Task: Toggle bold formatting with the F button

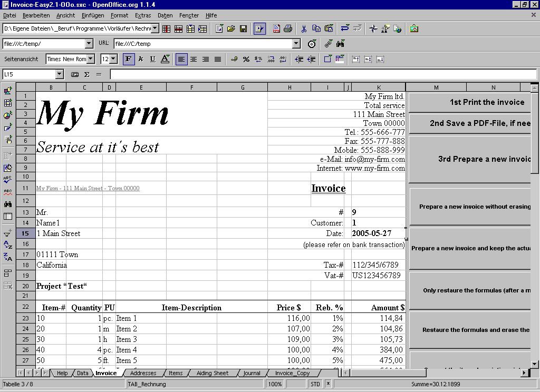Action: pos(129,59)
